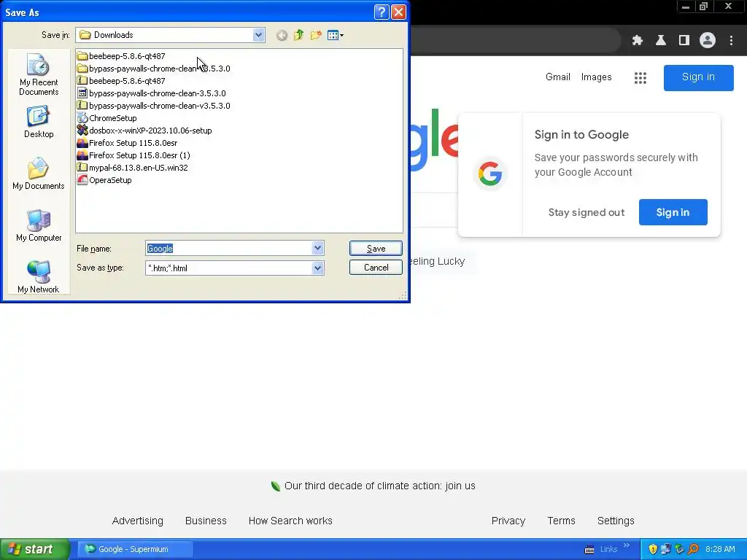Screen dimensions: 747x560
Task: Select Firefox Setup 115.8.0esr file
Action: tap(128, 143)
